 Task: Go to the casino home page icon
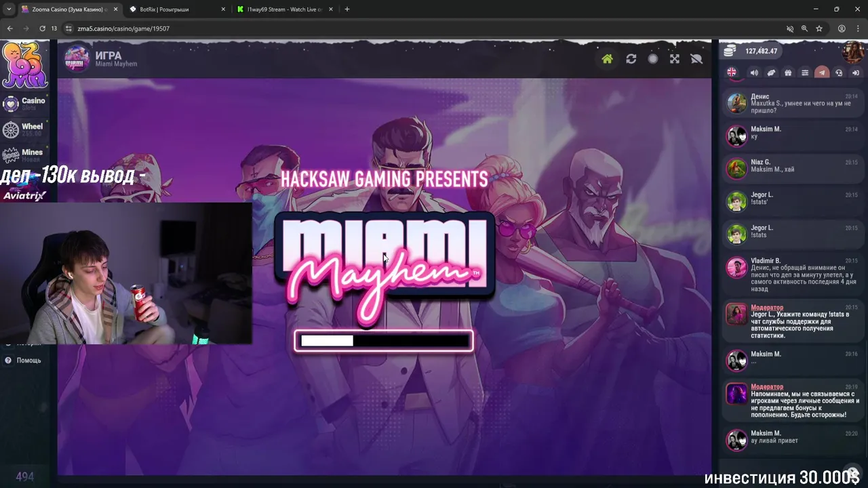click(607, 59)
